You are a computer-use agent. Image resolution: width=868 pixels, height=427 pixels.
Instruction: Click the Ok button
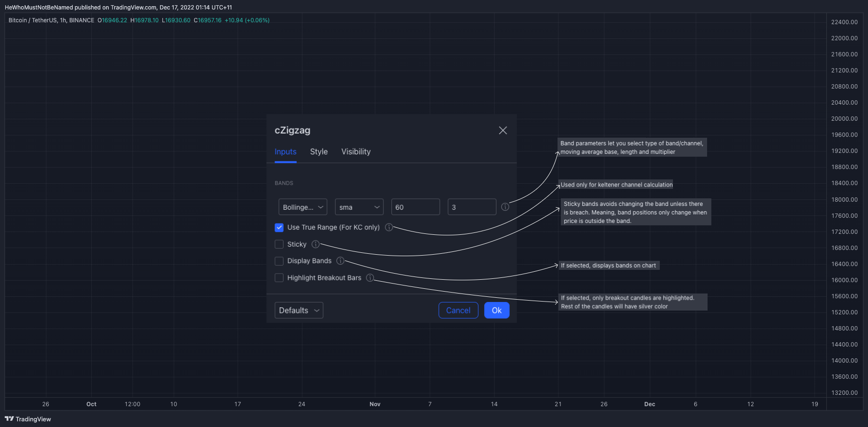pos(496,310)
